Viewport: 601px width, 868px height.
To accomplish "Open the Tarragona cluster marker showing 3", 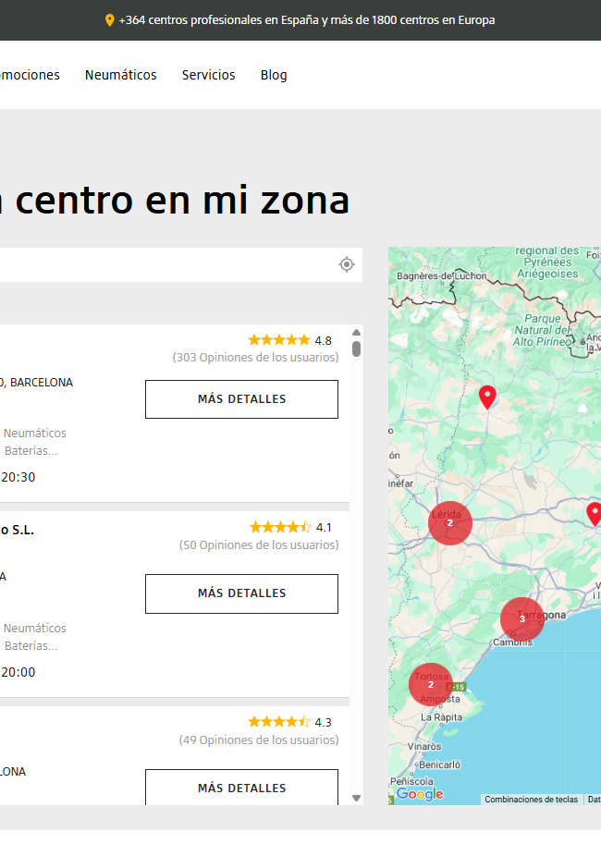I will [x=521, y=619].
